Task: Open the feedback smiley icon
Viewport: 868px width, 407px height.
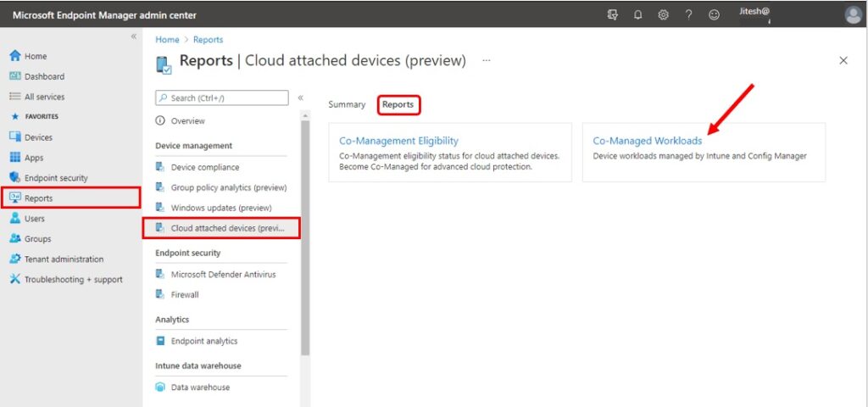Action: click(x=714, y=15)
